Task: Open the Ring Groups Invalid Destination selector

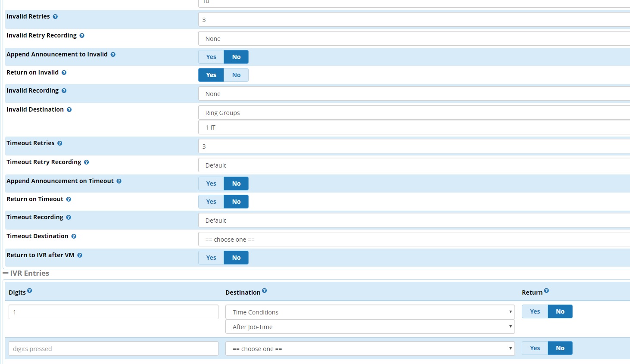Action: (414, 113)
